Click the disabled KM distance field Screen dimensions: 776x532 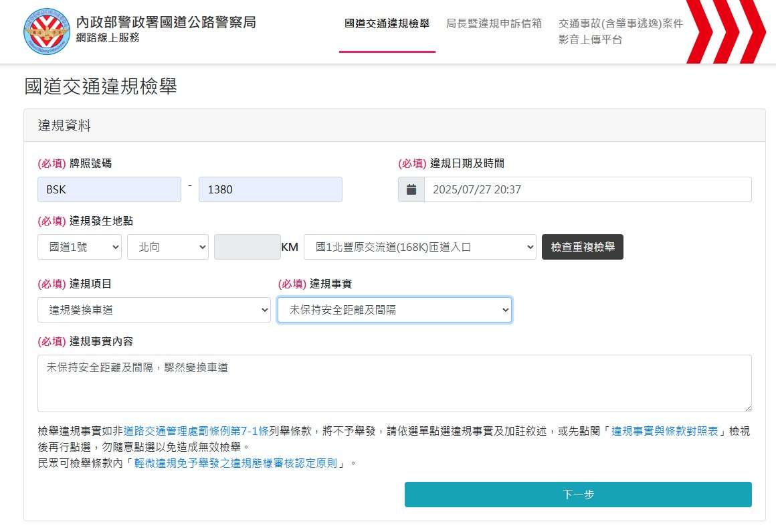pos(248,247)
